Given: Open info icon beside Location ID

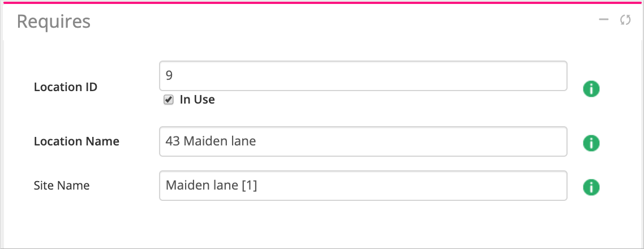Looking at the screenshot, I should point(591,89).
